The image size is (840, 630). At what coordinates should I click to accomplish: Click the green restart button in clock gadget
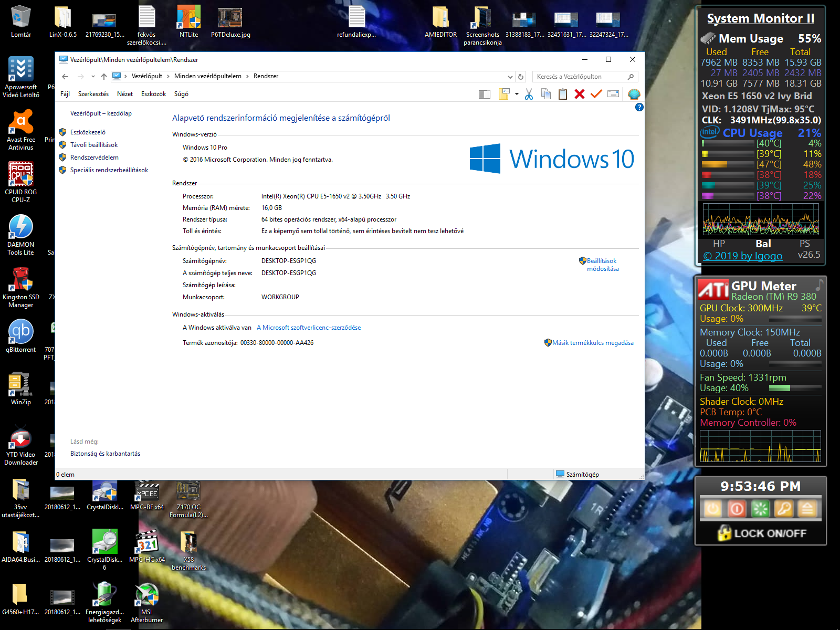(760, 509)
